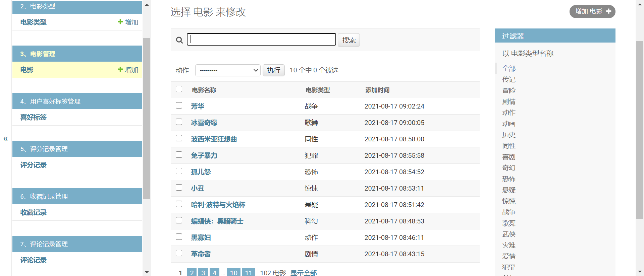Check the box for 芳华
This screenshot has width=644, height=276.
[179, 106]
